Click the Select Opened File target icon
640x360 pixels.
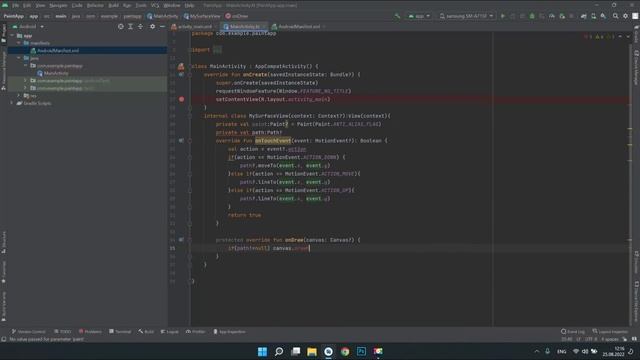[x=120, y=27]
